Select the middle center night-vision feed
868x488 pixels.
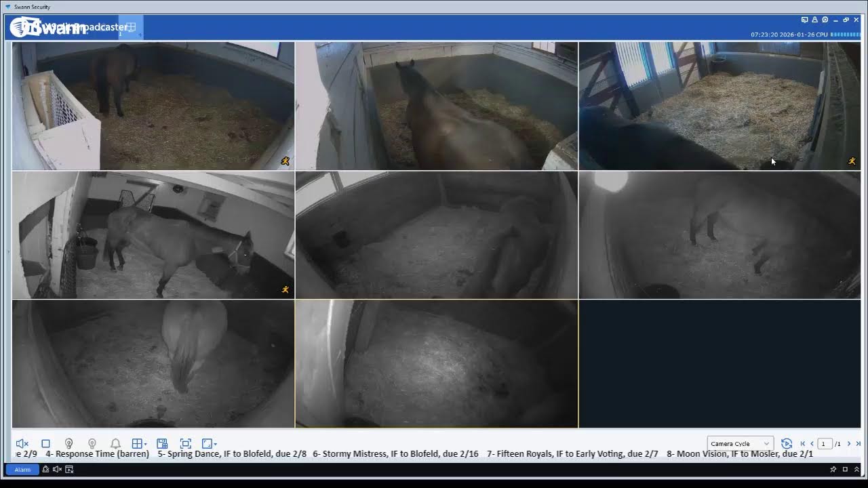[437, 235]
